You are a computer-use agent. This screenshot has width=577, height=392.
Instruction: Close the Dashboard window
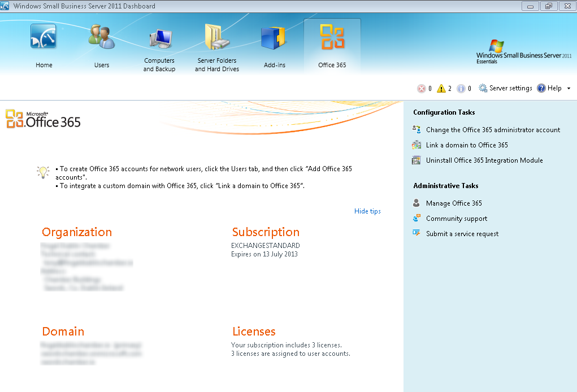568,6
